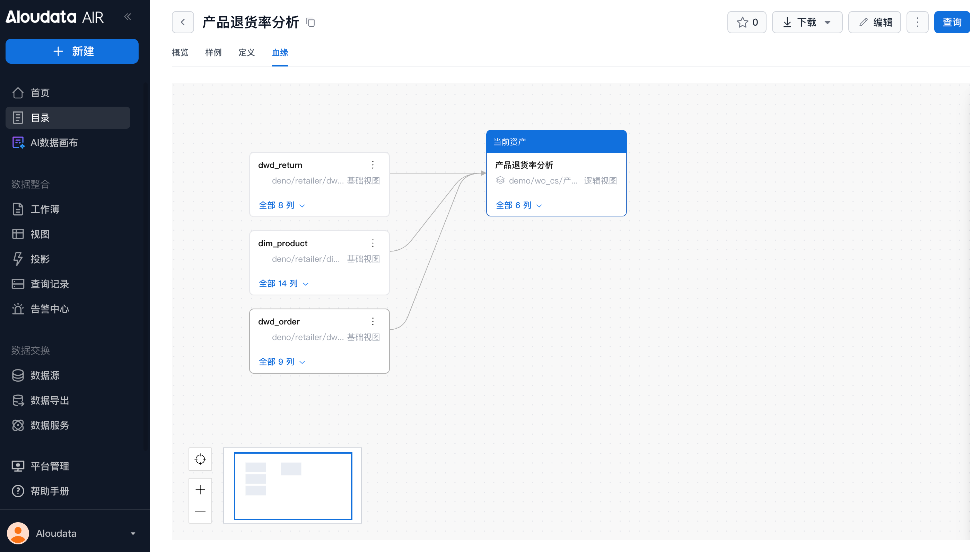Expand all 14 columns of dim_product
The height and width of the screenshot is (552, 980).
[x=283, y=284]
